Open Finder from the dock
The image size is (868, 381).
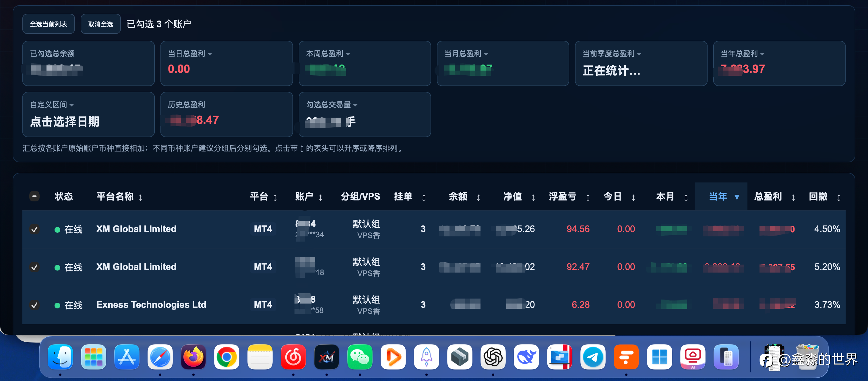[x=60, y=357]
